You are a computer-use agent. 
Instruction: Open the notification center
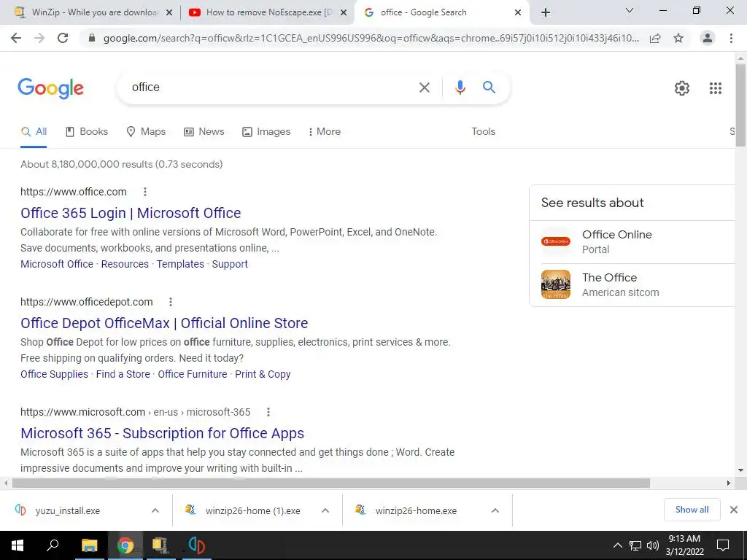tap(723, 545)
